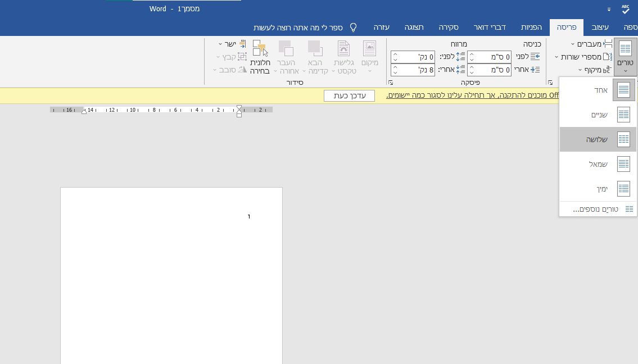This screenshot has height=364, width=638.
Task: Click the first-line indent marker on ruler
Action: click(239, 108)
